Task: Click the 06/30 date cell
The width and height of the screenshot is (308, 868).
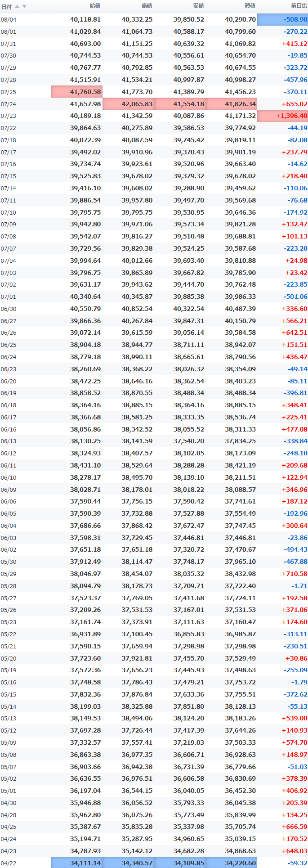Action: pyautogui.click(x=9, y=309)
